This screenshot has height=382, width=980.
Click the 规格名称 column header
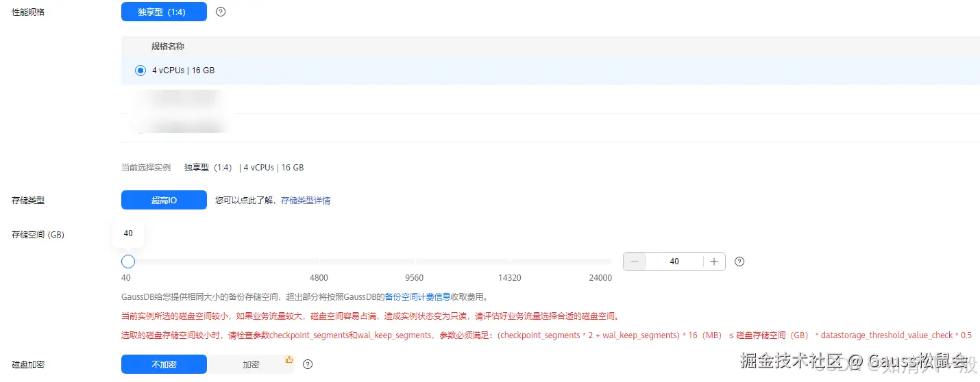point(168,47)
